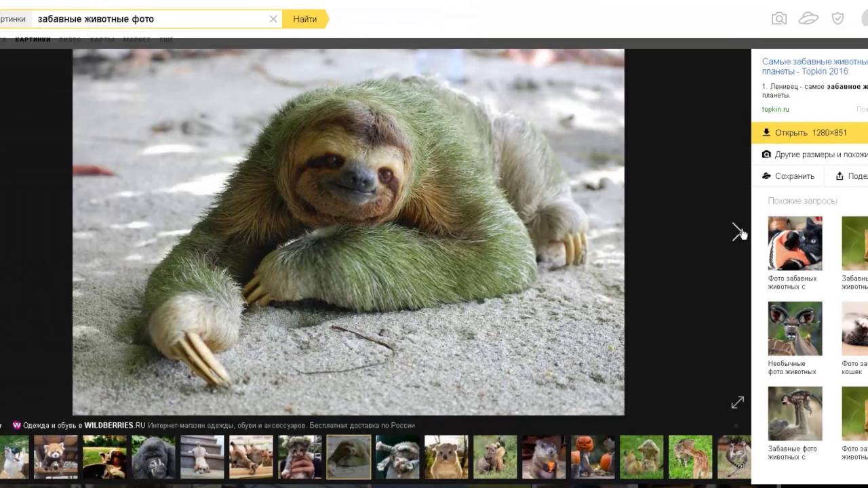
Task: Open image in 1280×851 size
Action: [x=810, y=133]
